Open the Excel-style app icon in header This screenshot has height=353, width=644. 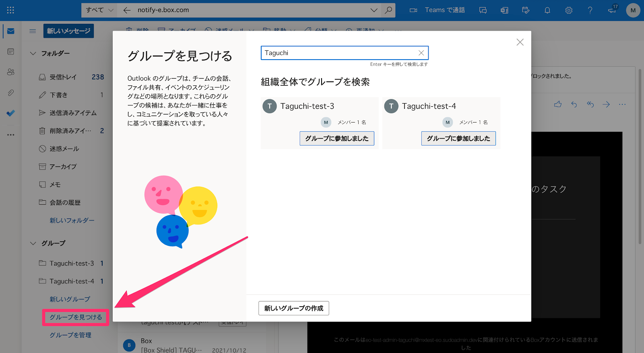pos(504,10)
